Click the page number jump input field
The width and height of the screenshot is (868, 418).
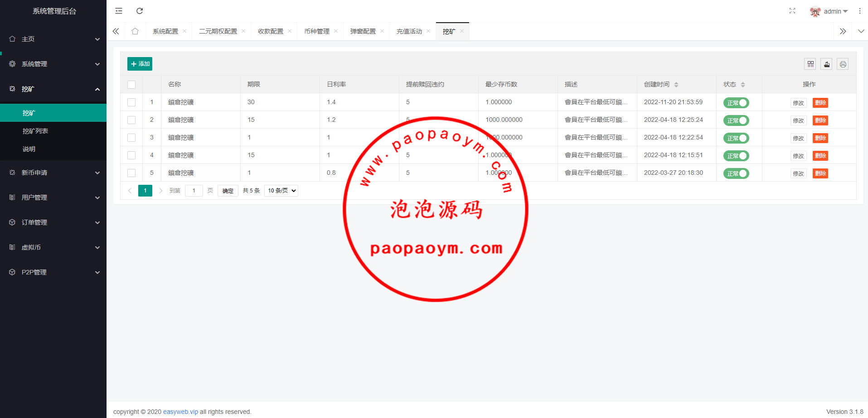point(194,191)
